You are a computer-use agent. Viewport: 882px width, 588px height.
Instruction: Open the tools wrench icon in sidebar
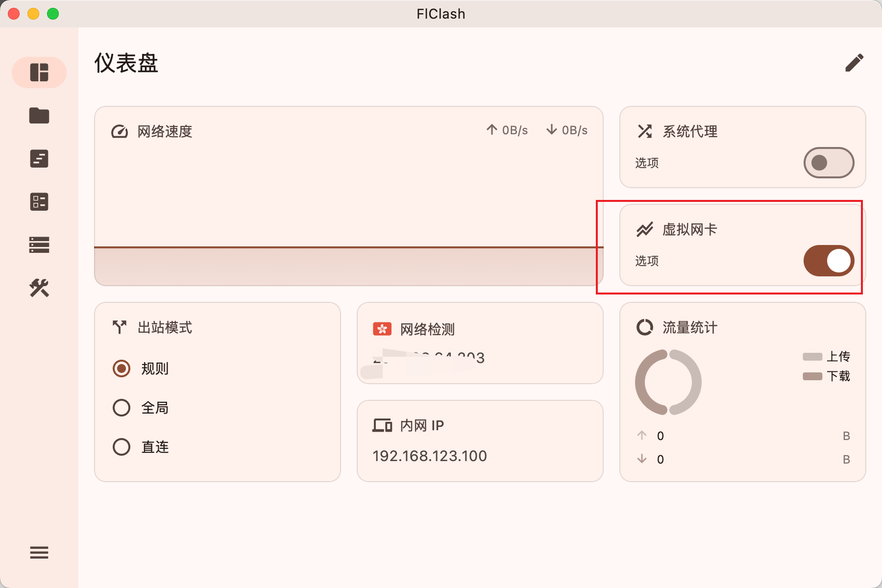click(x=39, y=288)
